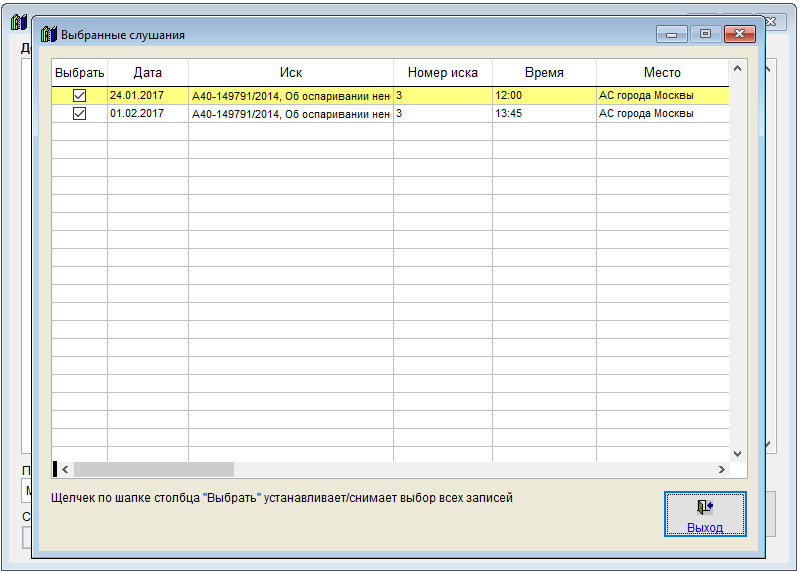
Task: Click Номер иска value 3 in the 01.02.2017 row
Action: tap(442, 113)
